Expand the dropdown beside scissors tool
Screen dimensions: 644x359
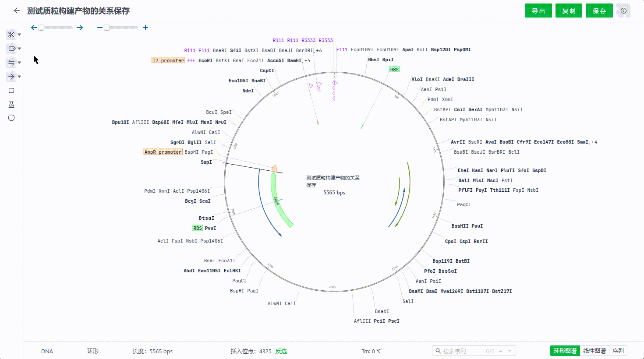coord(20,35)
